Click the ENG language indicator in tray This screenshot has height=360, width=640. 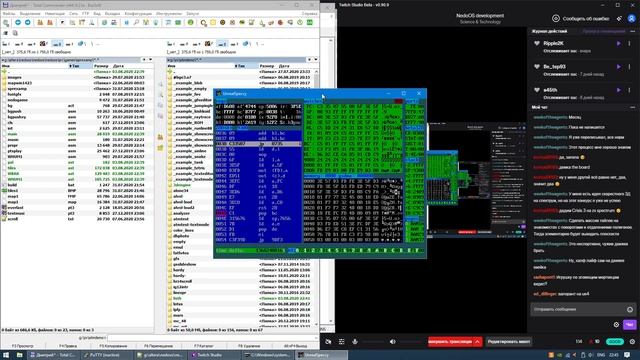601,355
